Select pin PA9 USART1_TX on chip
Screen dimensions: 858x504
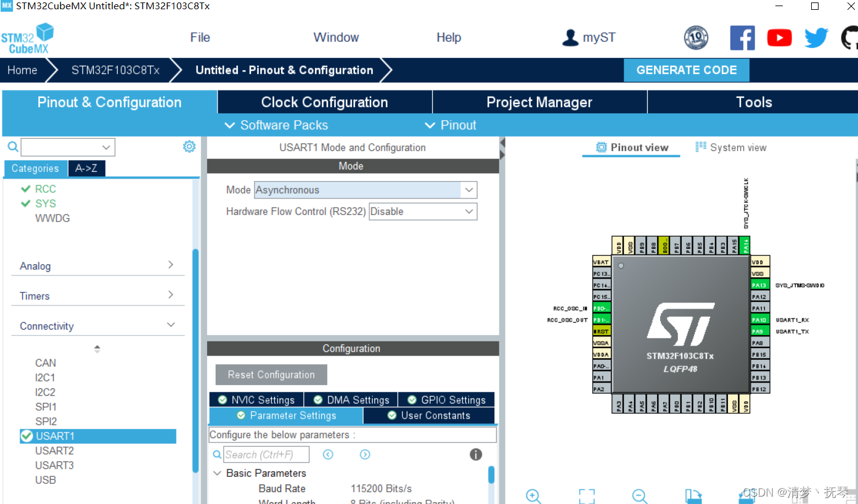[x=759, y=331]
